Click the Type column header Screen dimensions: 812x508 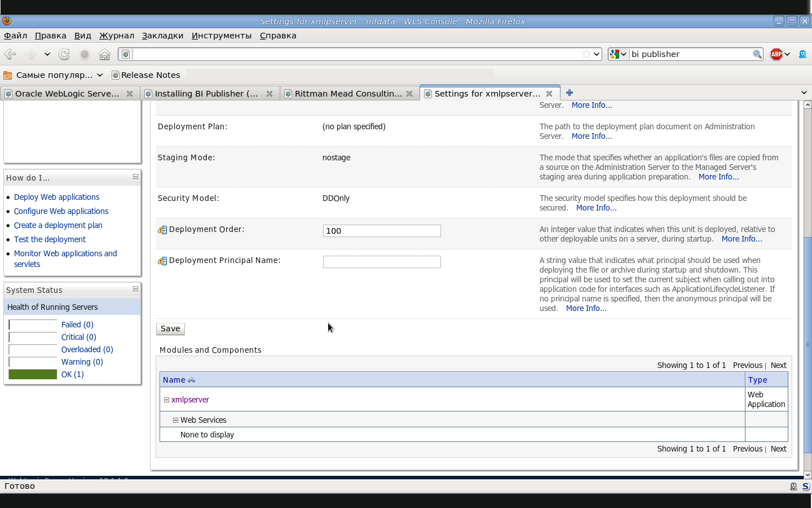click(x=757, y=380)
